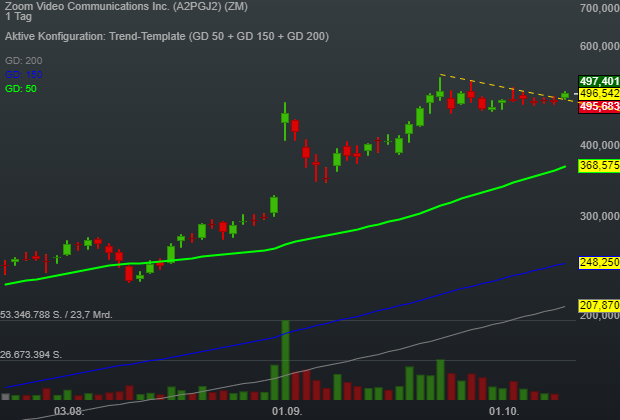Click the '26.673.394 S.' volume label

pos(31,355)
